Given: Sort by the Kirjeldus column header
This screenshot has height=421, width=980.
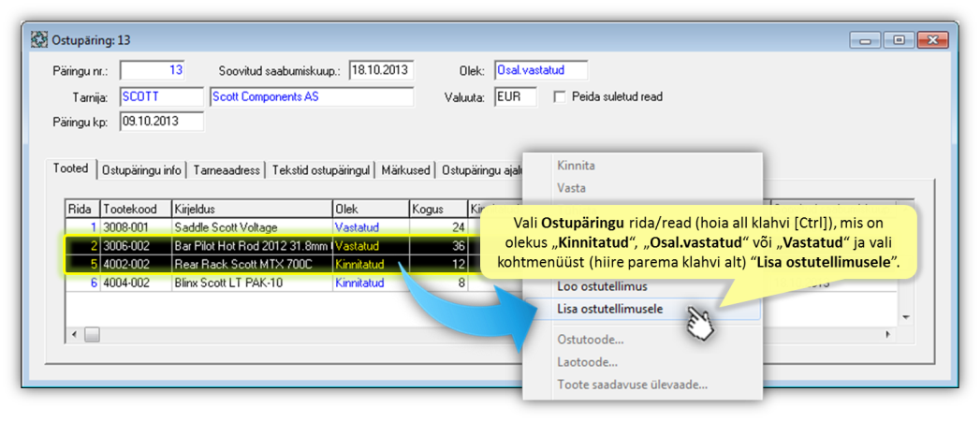Looking at the screenshot, I should tap(251, 210).
